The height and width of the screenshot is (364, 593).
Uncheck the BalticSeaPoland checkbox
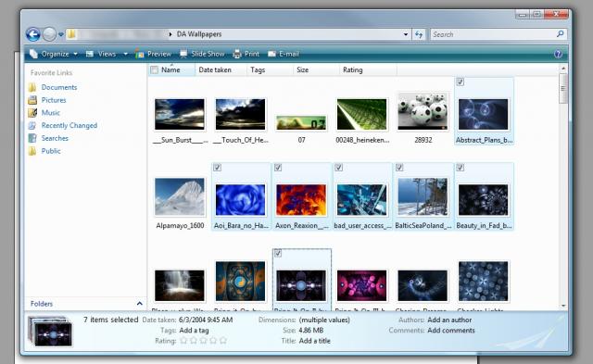399,168
